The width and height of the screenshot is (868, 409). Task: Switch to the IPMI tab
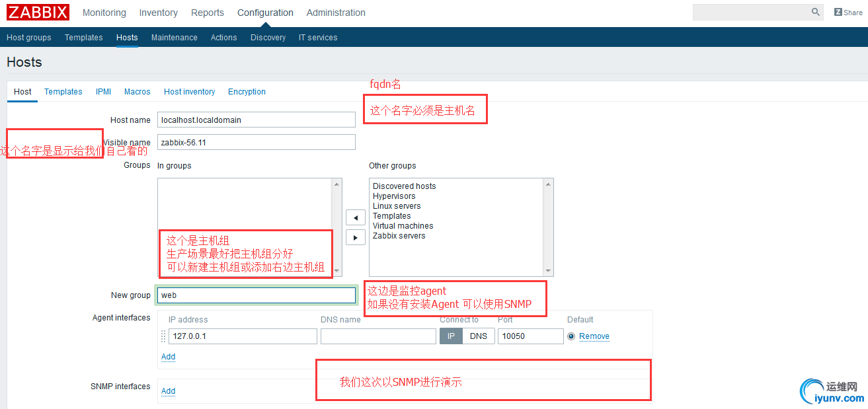click(103, 92)
